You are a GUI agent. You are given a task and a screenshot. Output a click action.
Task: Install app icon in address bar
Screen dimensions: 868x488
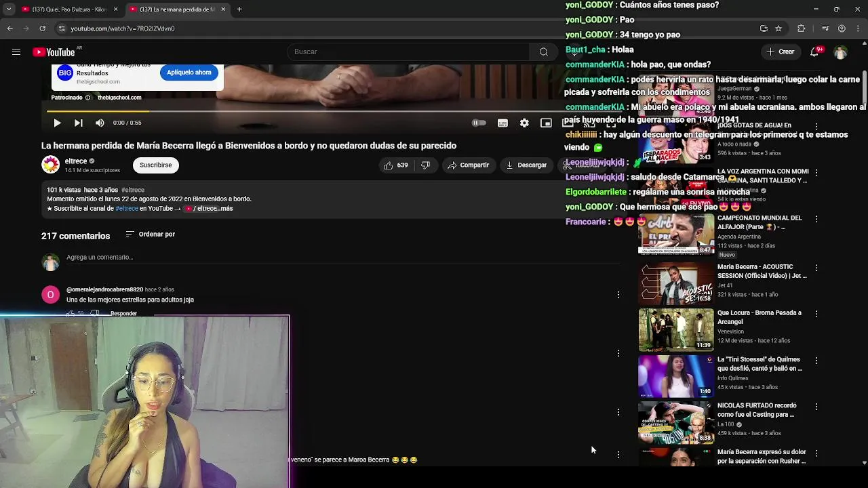point(764,28)
